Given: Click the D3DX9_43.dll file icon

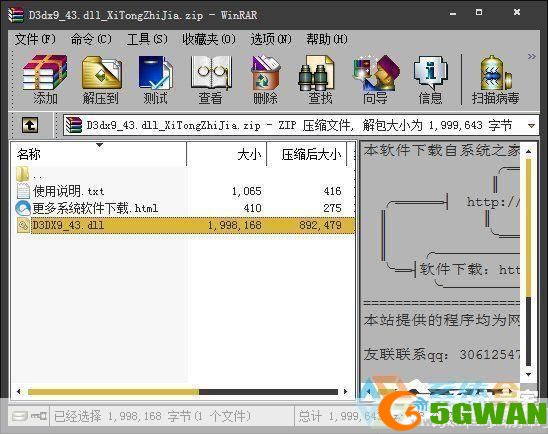Looking at the screenshot, I should (23, 225).
